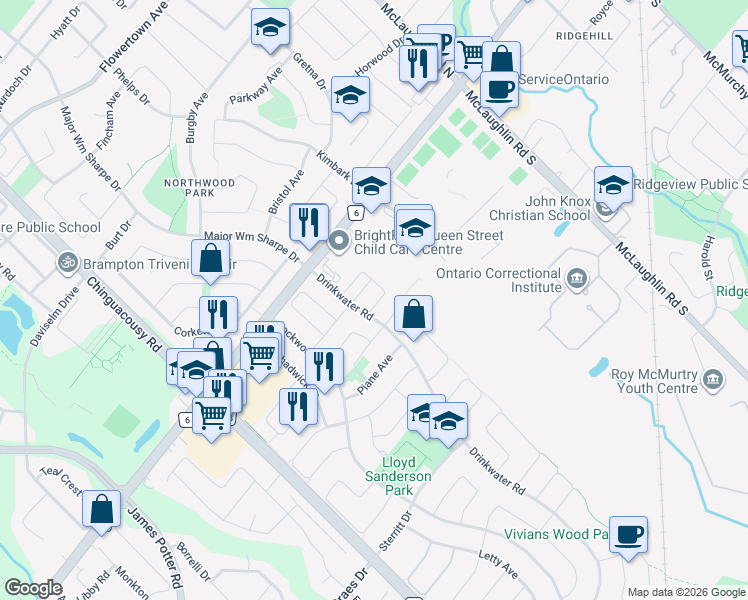Click the Highway 6 shield near Kimbark Dr
Image resolution: width=748 pixels, height=600 pixels.
pos(356,213)
